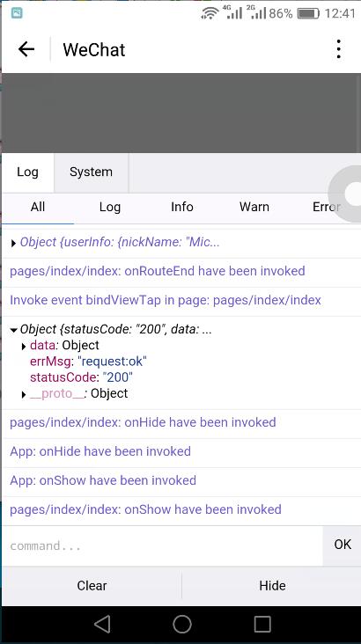Select the Info filter tab
The image size is (361, 644).
click(182, 207)
